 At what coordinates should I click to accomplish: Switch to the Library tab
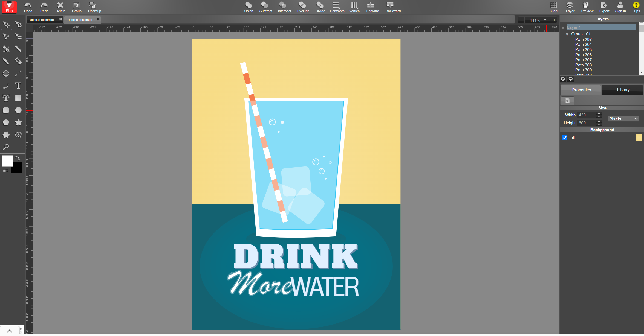coord(623,90)
